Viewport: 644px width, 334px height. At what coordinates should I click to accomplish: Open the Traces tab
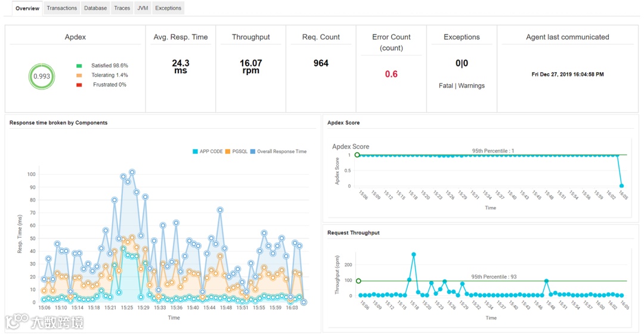[122, 8]
